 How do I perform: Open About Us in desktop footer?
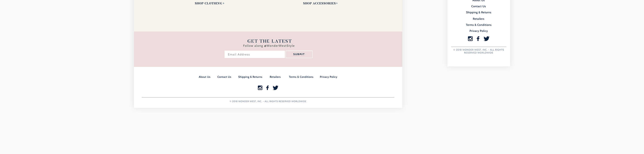(205, 77)
